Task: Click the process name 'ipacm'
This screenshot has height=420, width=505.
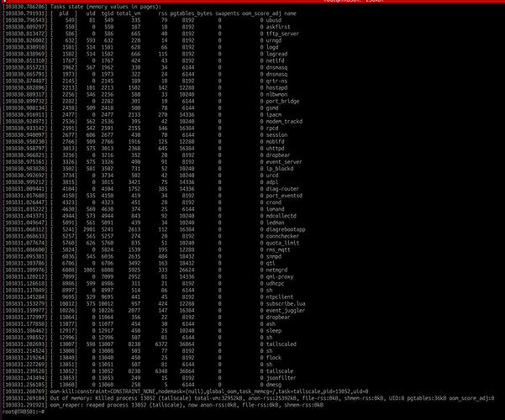Action: pyautogui.click(x=274, y=115)
